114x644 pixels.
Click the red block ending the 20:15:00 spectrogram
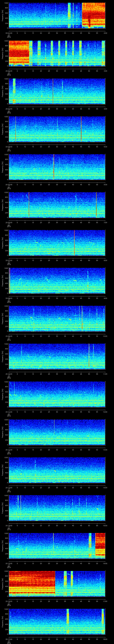tap(100, 546)
